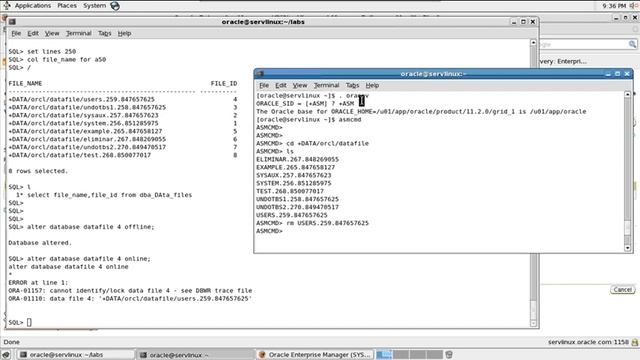The height and width of the screenshot is (360, 640).
Task: Click scroll-down arrow in labs terminal scrollbar
Action: (533, 324)
